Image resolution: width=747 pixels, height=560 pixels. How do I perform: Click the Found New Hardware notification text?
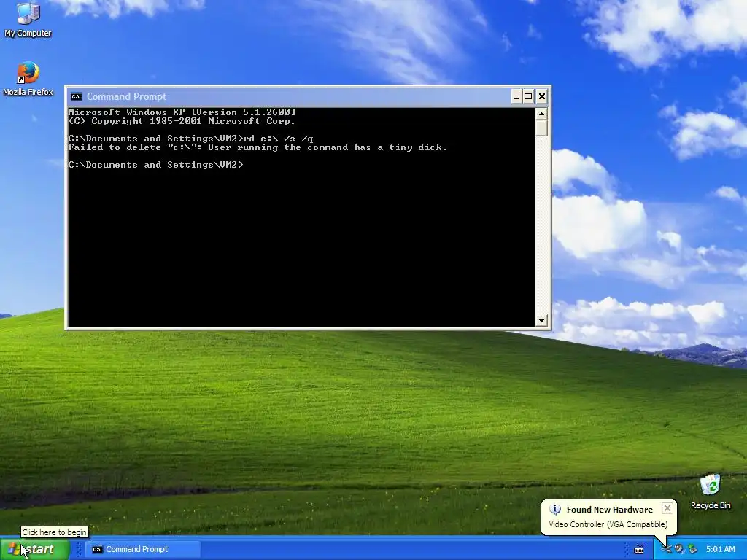click(x=609, y=510)
